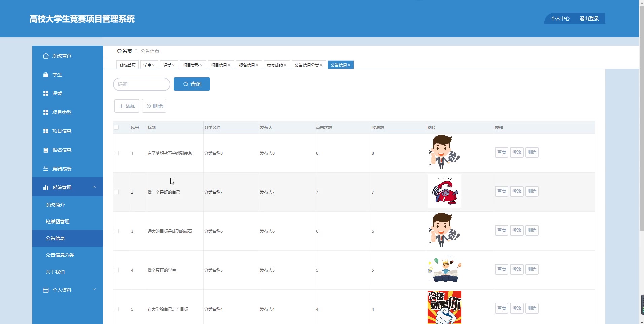Screen dimensions: 644x324
Task: Collapse the 系统管理 menu chevron
Action: click(x=94, y=187)
